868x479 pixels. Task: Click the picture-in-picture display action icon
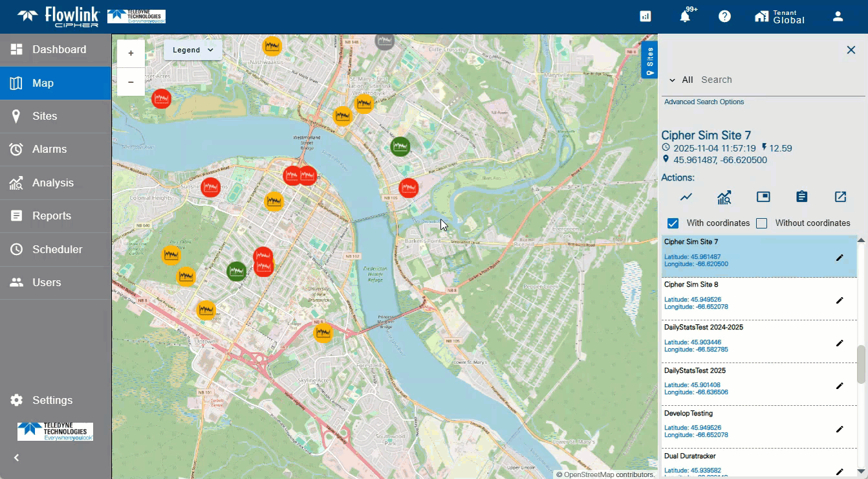[x=763, y=197]
